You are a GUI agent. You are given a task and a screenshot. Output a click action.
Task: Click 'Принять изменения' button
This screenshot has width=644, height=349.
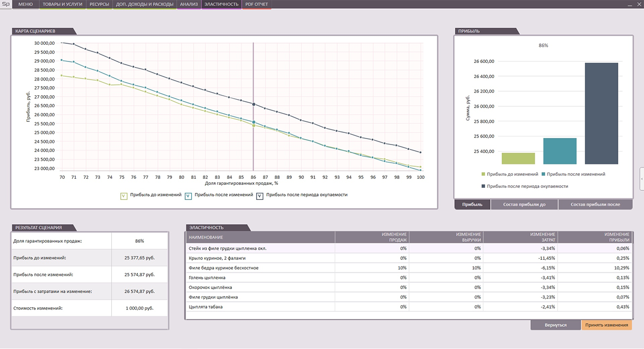coord(606,325)
